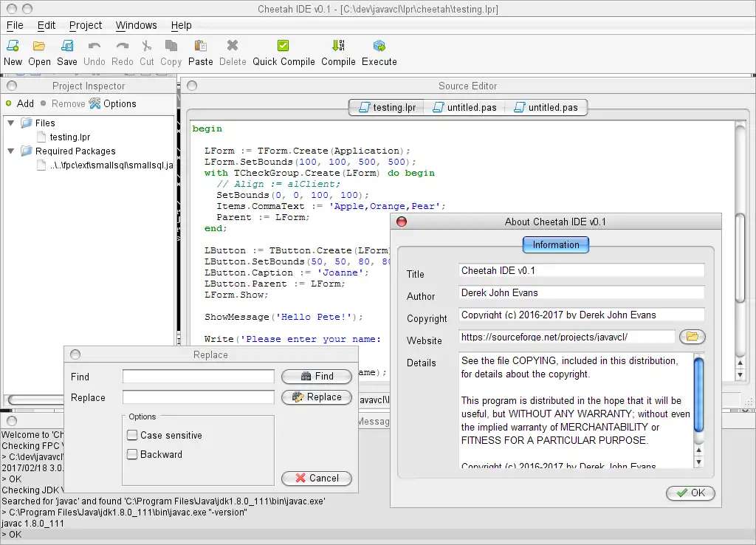Click the Replace dialog title circle button
The width and height of the screenshot is (756, 545).
pos(75,354)
